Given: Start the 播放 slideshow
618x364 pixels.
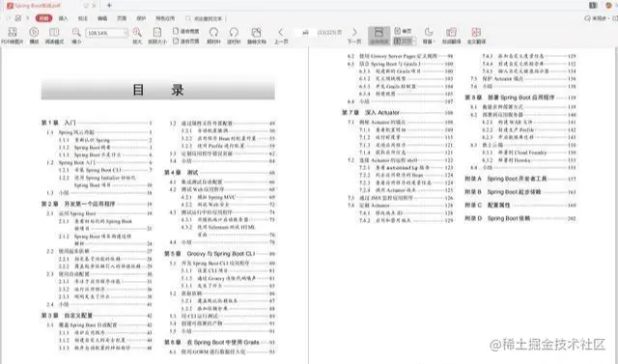Looking at the screenshot, I should 34,36.
